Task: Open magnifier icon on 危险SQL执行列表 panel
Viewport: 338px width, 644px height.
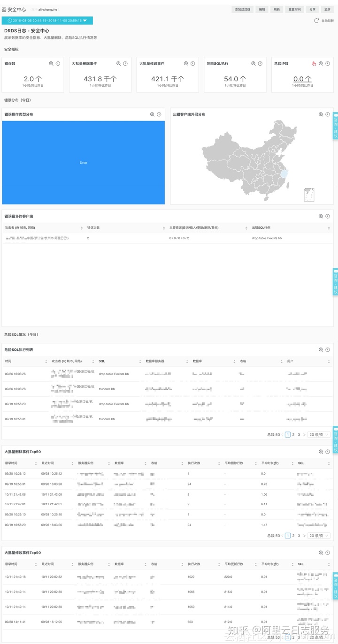Action: (321, 349)
